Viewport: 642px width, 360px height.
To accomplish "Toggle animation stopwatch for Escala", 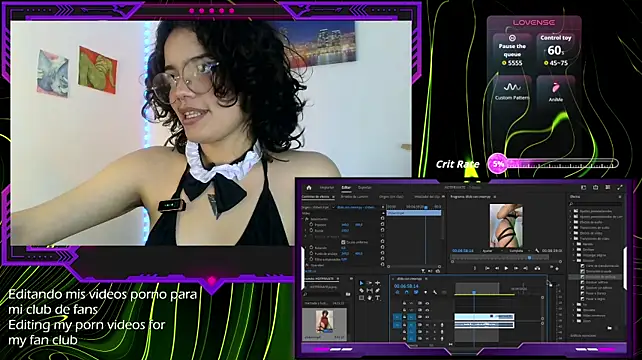I will [312, 231].
